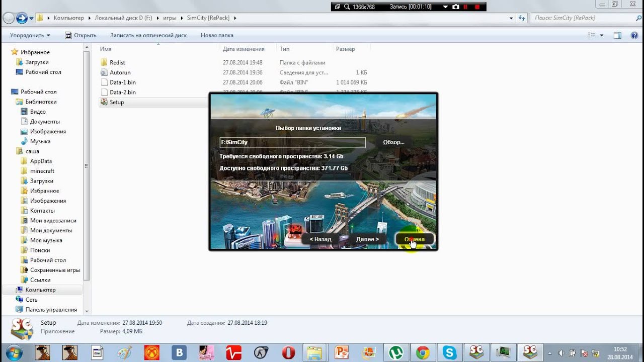Click the recorder magnifier icon
Image resolution: width=644 pixels, height=362 pixels.
347,7
